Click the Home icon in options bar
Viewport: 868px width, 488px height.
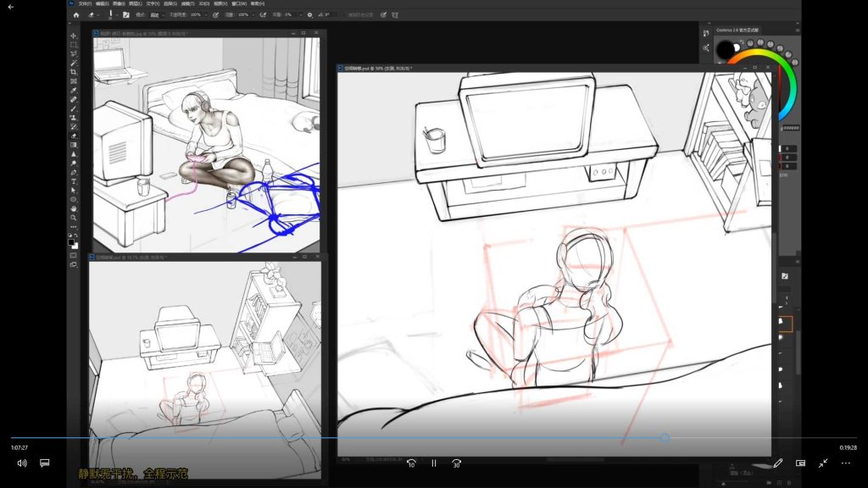[x=76, y=14]
